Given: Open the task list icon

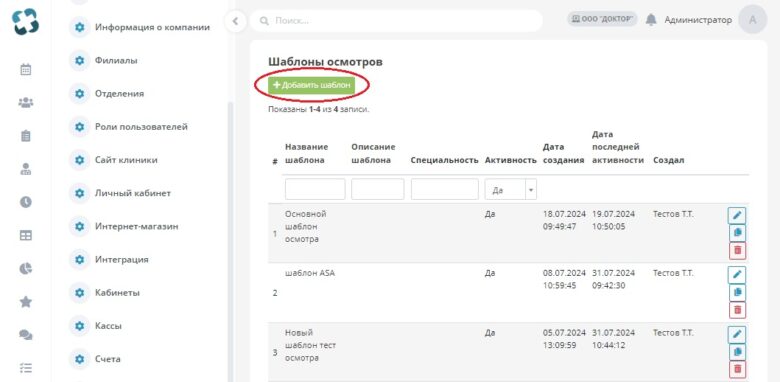Looking at the screenshot, I should pos(25,368).
